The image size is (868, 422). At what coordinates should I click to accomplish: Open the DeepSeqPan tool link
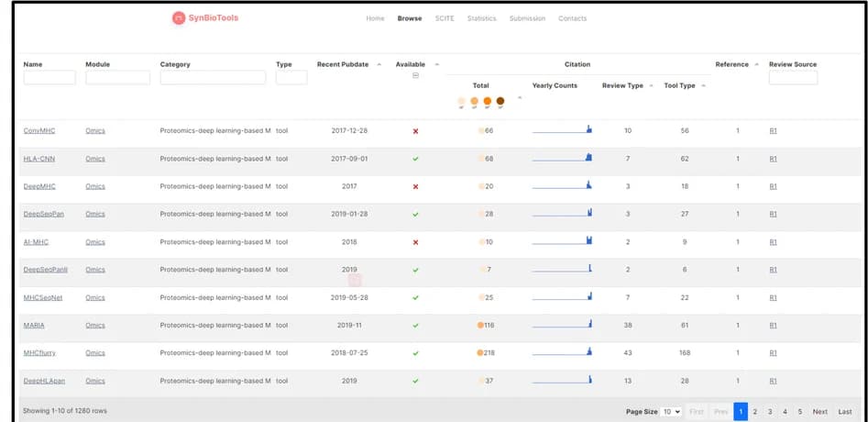44,214
